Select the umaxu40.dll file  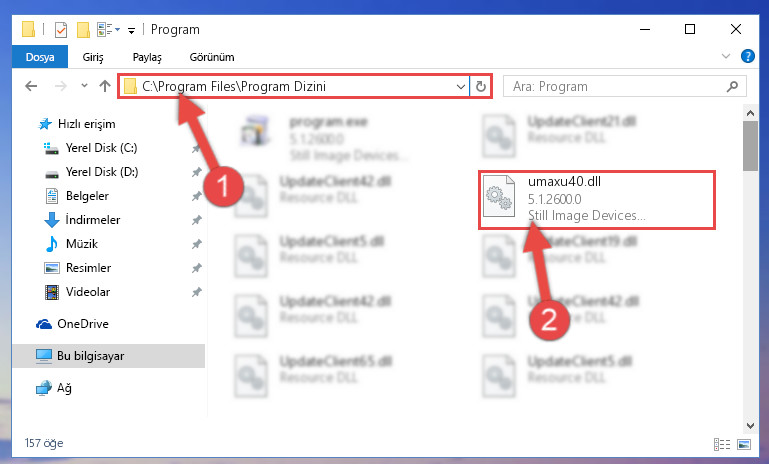pos(597,200)
